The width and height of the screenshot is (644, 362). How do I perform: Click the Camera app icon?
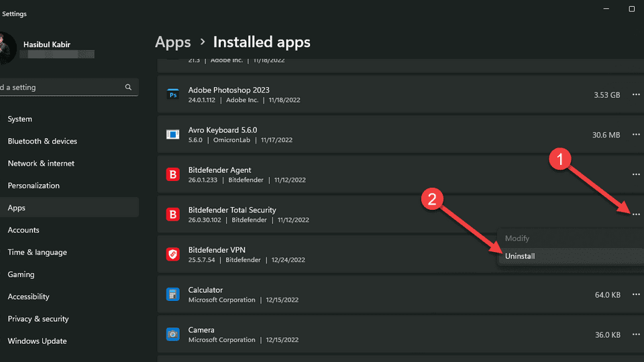tap(173, 334)
